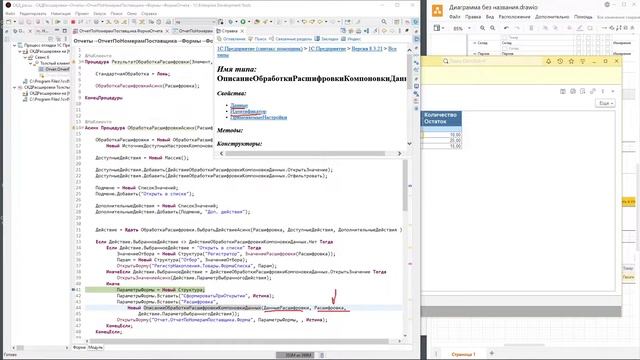This screenshot has width=640, height=360.
Task: Open Связанные разделы tab in help panel
Action: coord(290,39)
